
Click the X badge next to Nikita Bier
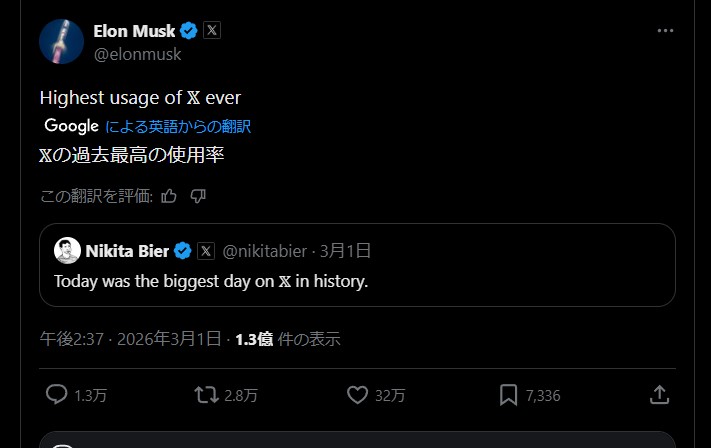click(x=206, y=250)
